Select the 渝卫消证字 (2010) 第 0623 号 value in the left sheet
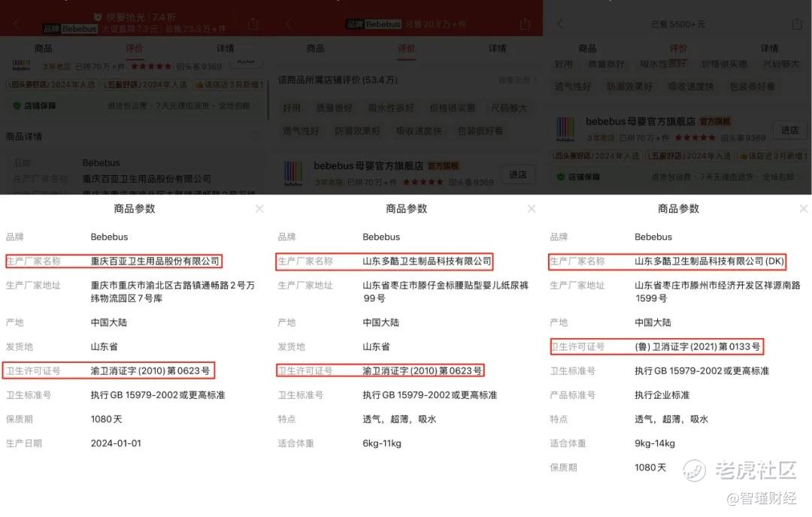 [x=150, y=371]
